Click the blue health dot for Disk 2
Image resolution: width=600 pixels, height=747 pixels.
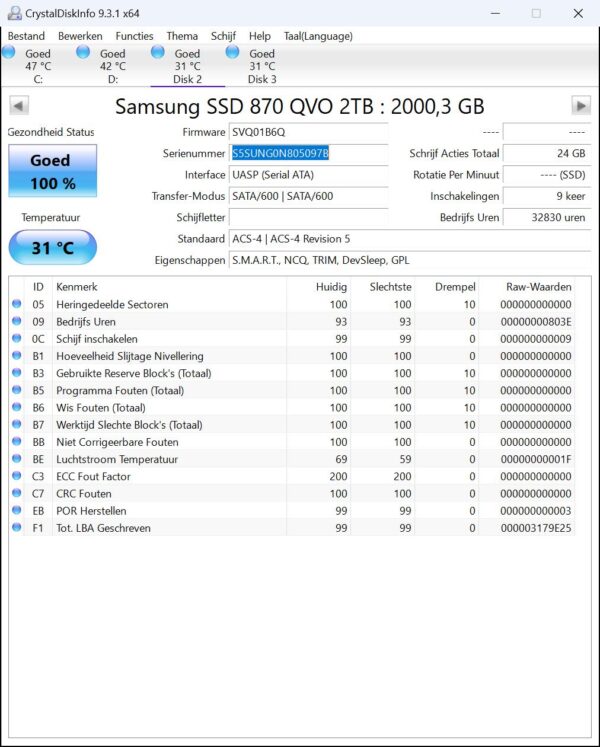[158, 52]
